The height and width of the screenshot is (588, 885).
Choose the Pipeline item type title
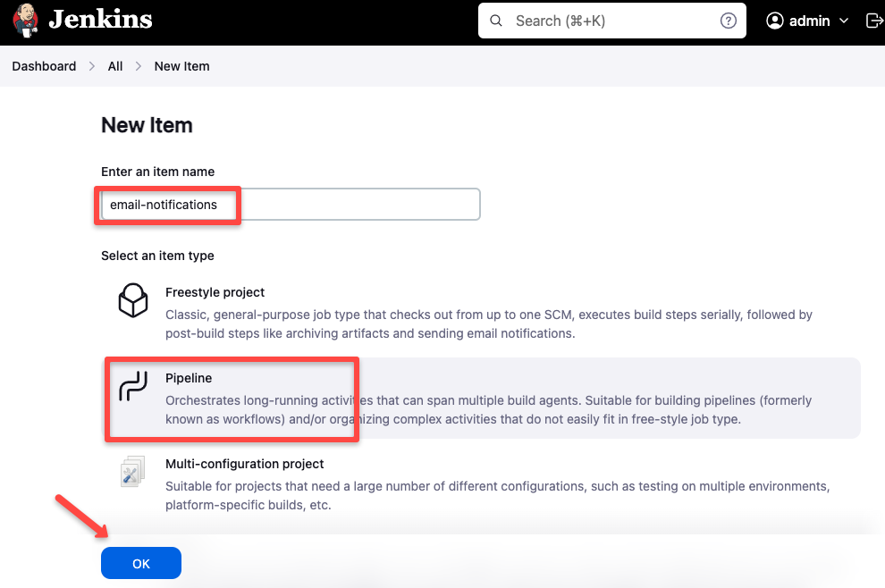click(189, 378)
